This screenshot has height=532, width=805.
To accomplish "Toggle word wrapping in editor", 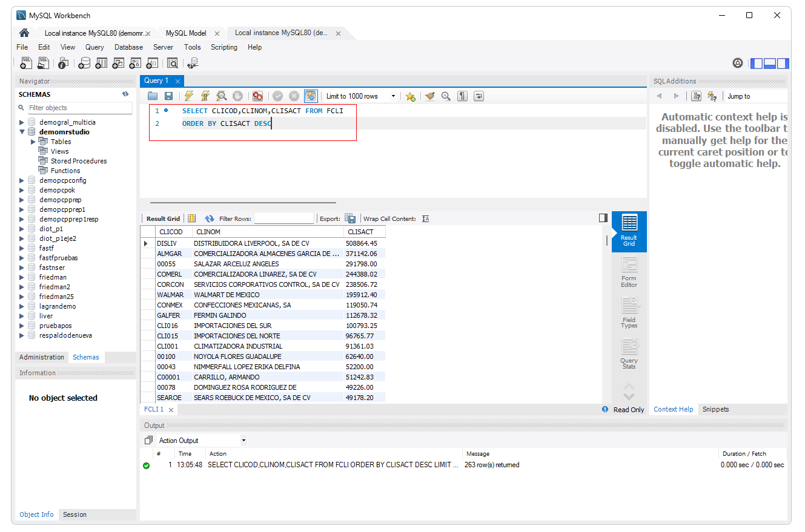I will click(479, 96).
